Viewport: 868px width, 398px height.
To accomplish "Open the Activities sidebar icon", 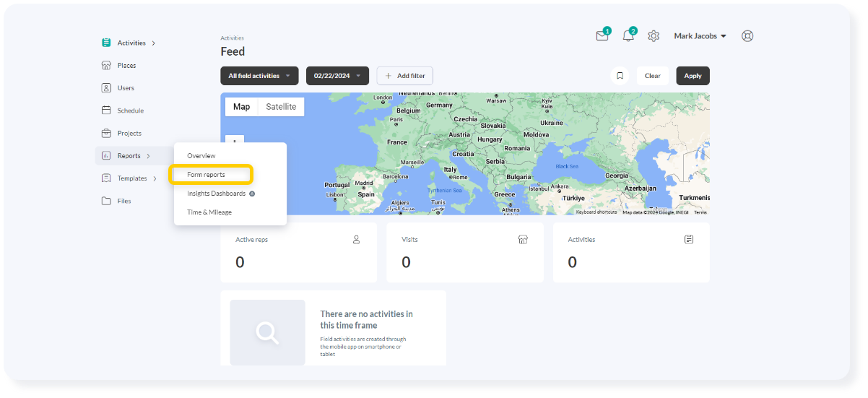I will (106, 43).
